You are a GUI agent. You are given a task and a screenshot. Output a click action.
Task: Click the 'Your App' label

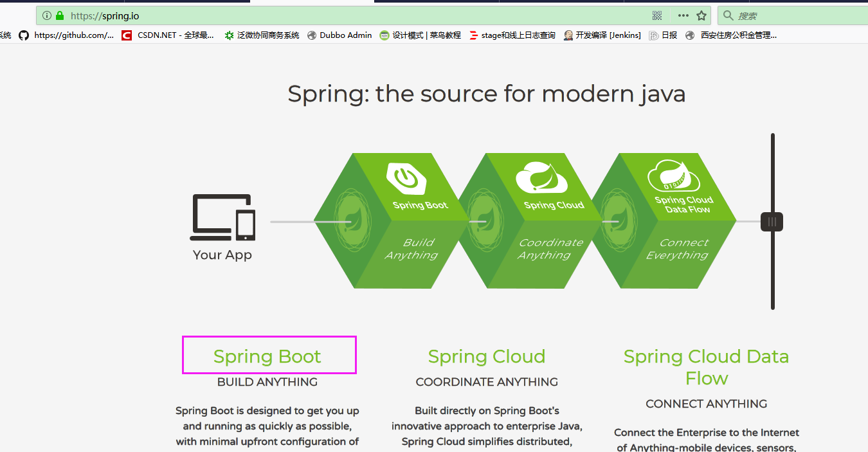[222, 255]
